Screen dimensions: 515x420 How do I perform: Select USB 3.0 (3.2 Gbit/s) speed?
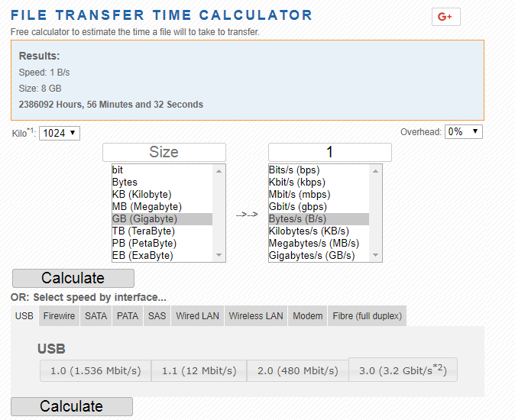(403, 371)
